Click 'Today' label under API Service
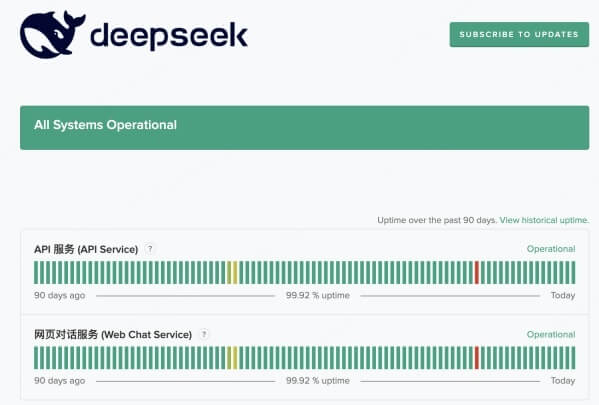 tap(563, 295)
